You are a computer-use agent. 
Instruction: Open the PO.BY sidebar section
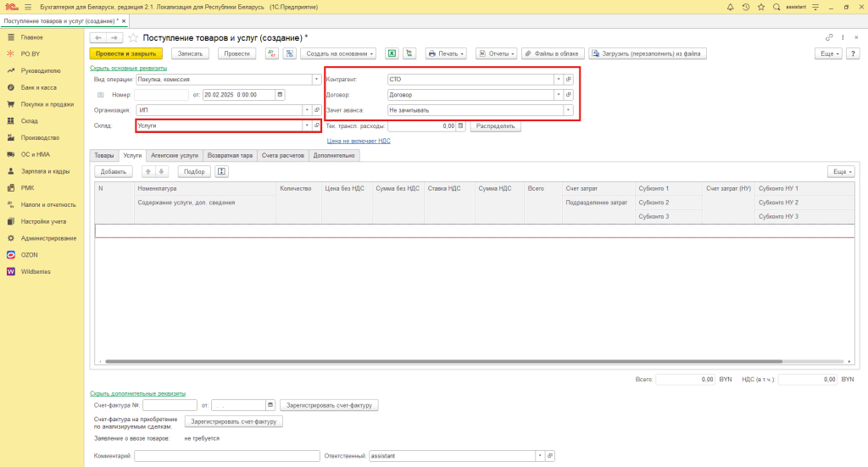tap(31, 53)
